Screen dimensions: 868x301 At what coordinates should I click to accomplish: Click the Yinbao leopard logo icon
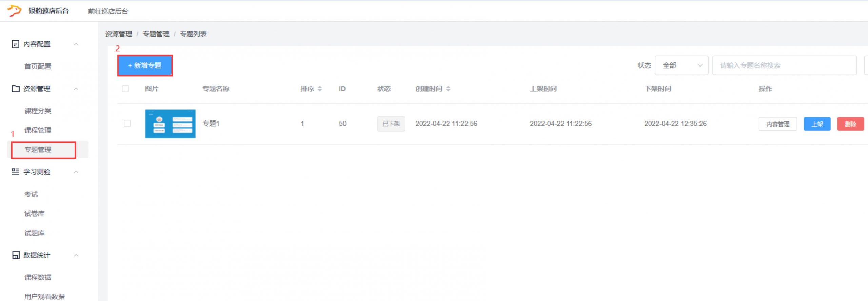click(x=14, y=11)
